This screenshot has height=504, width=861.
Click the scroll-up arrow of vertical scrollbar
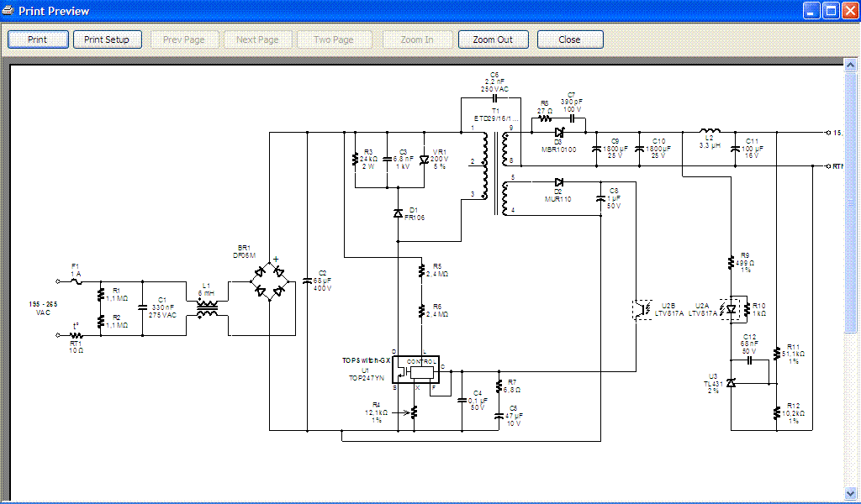851,66
